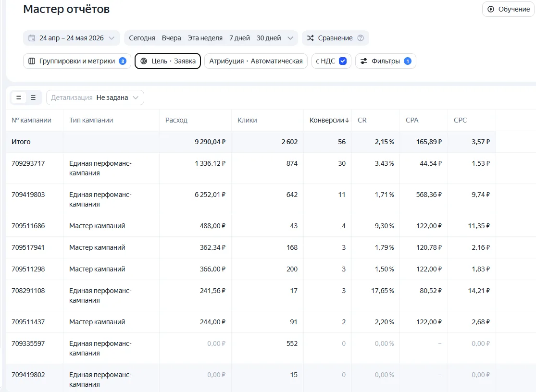Select campaign number 709335597
The height and width of the screenshot is (392, 536).
(28, 344)
